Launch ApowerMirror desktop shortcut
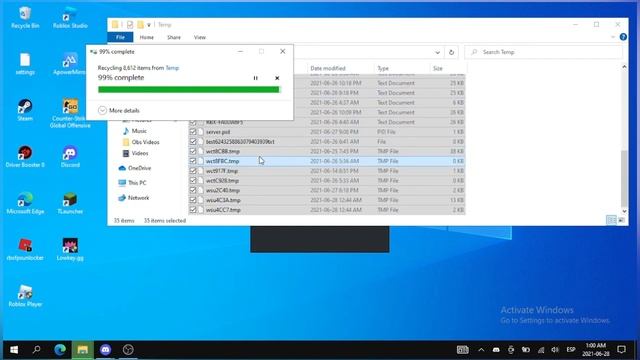Viewport: 640px width, 360px height. (x=69, y=64)
